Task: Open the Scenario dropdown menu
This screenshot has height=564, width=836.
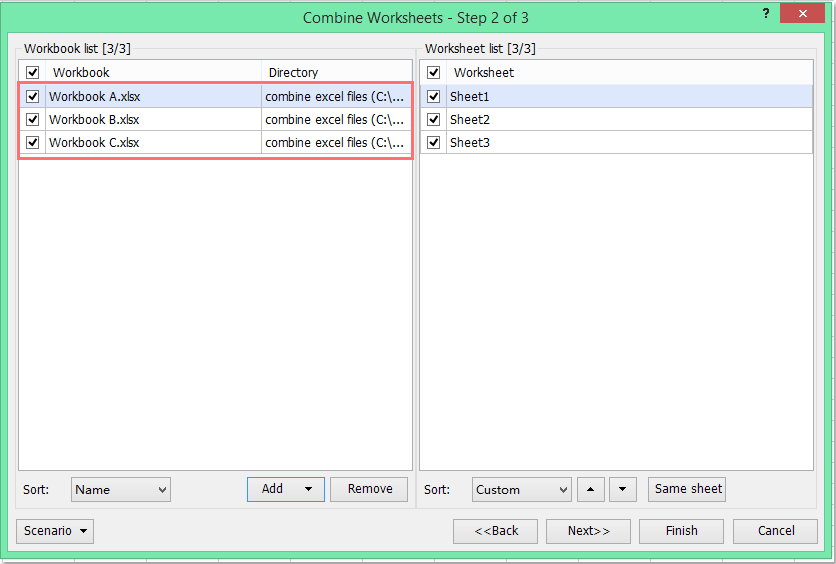Action: point(55,531)
